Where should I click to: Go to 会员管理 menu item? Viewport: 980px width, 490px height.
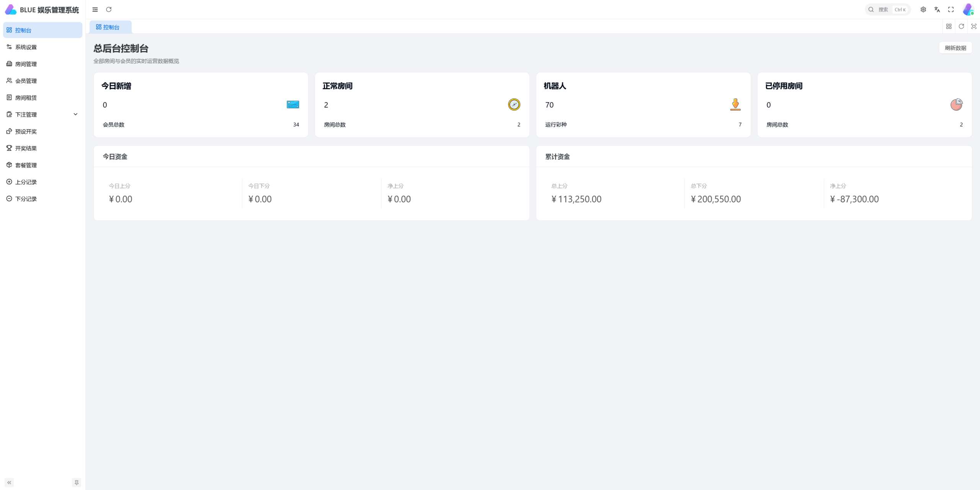pyautogui.click(x=42, y=81)
